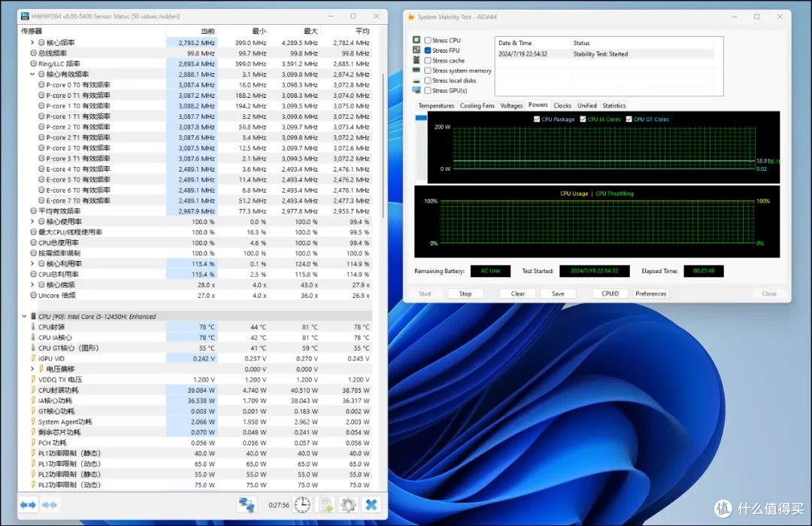The width and height of the screenshot is (812, 526).
Task: Click the Stop button in AIDA64
Action: tap(465, 293)
